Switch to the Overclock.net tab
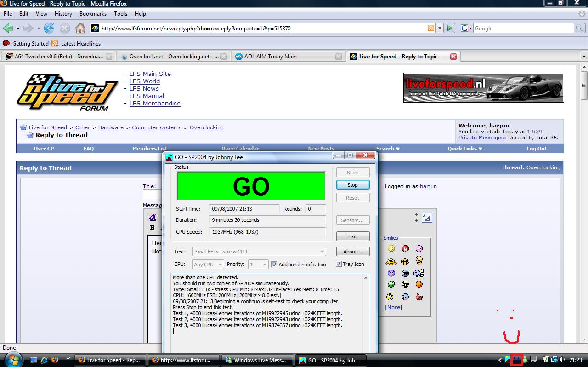 pyautogui.click(x=173, y=57)
